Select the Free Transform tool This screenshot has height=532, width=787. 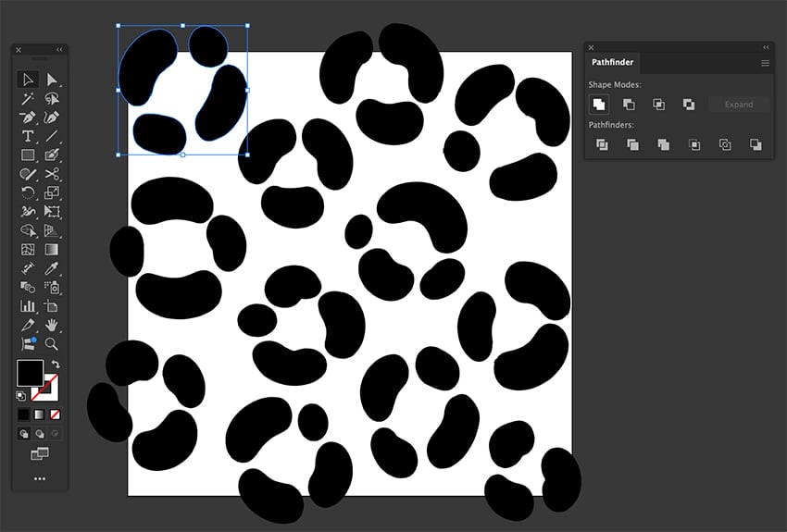click(x=52, y=212)
